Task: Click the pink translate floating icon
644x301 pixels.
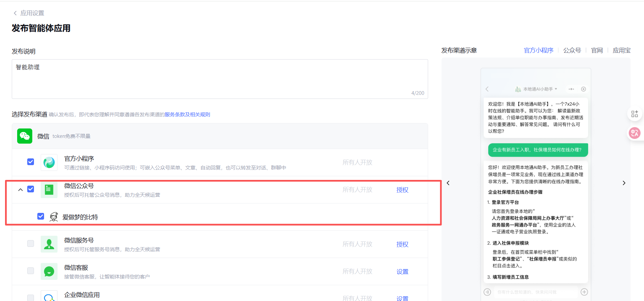Action: tap(634, 133)
